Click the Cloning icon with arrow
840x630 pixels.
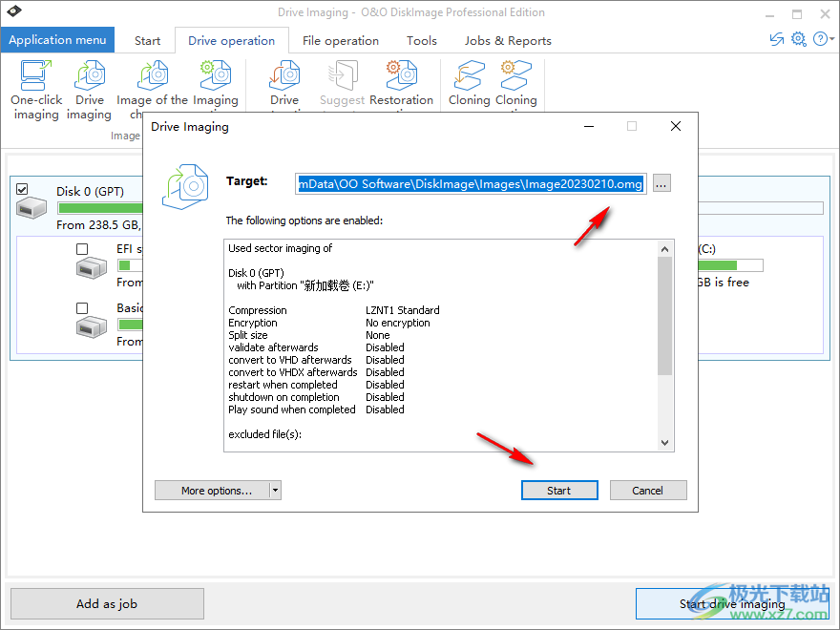470,75
